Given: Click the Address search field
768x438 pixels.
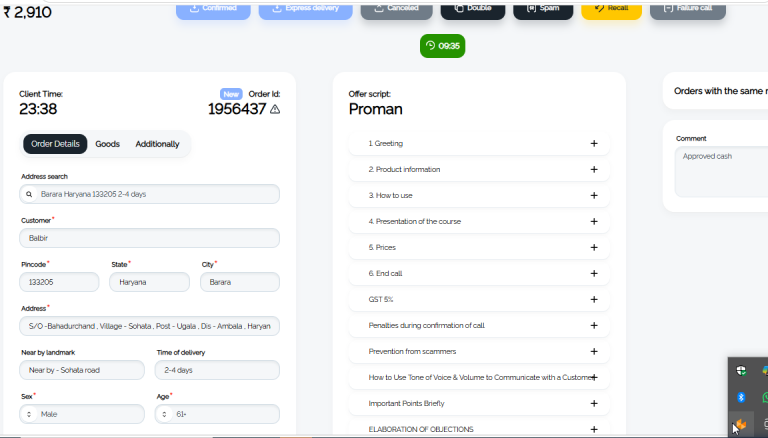Looking at the screenshot, I should tap(149, 194).
